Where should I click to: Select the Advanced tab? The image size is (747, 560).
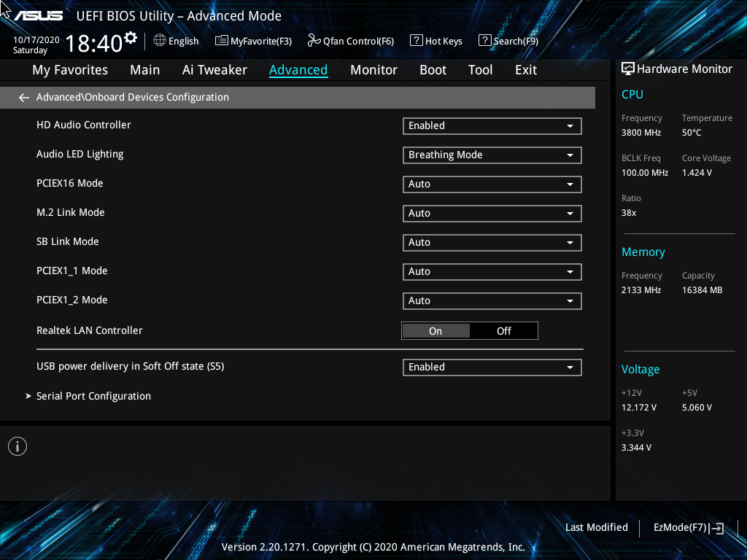(x=298, y=70)
